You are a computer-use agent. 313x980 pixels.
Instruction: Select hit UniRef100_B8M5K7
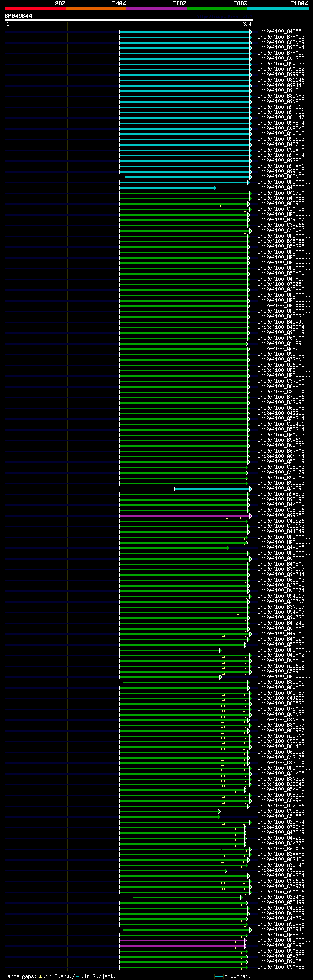click(281, 725)
